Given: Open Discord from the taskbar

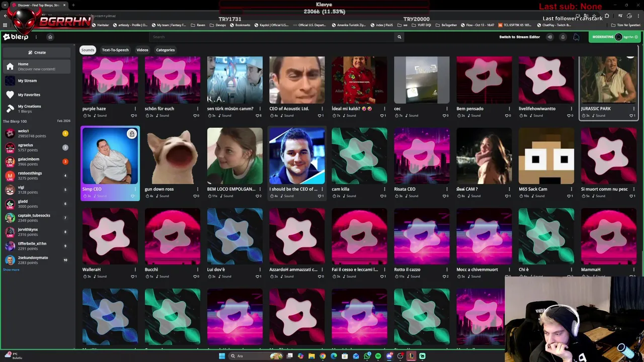Looking at the screenshot, I should pos(389,356).
